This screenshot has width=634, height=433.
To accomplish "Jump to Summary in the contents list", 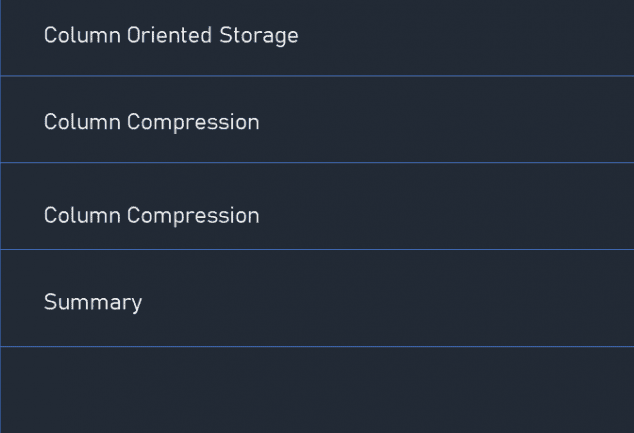I will pyautogui.click(x=317, y=298).
